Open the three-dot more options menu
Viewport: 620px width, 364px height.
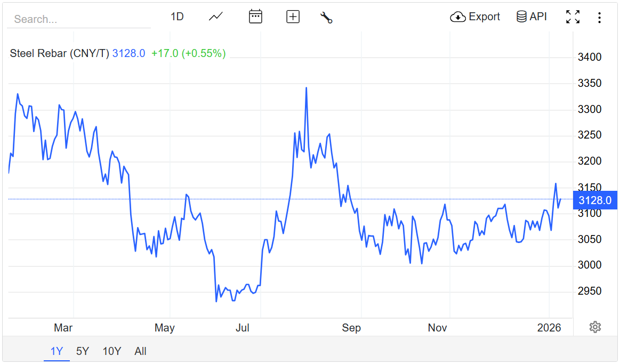point(599,18)
